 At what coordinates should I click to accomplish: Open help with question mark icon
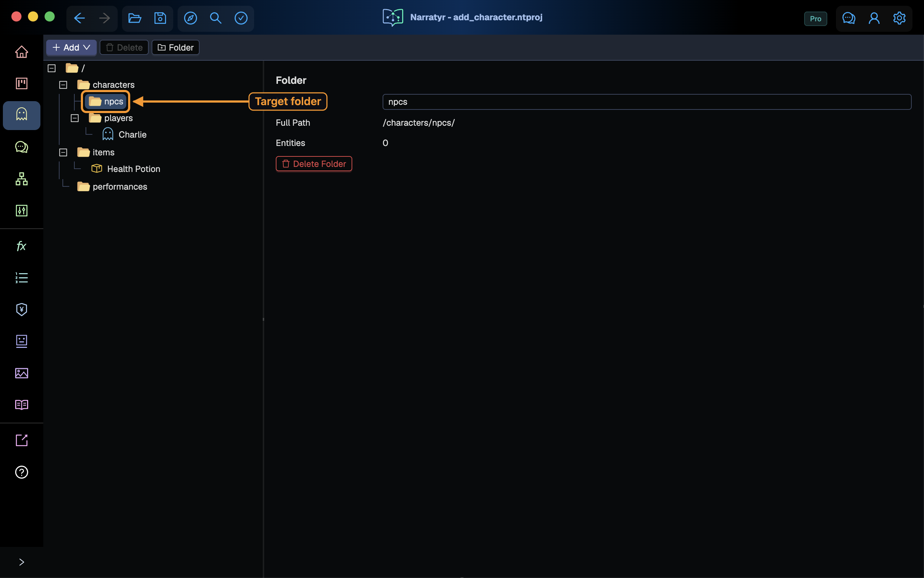[22, 472]
